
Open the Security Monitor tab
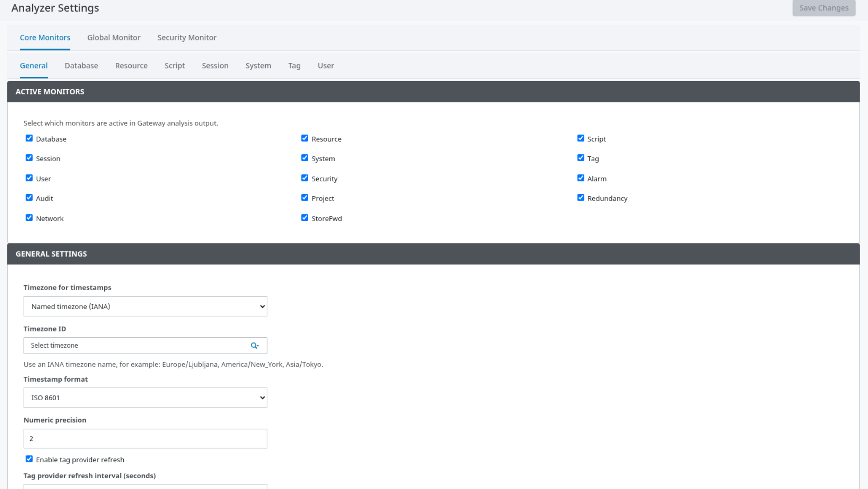[x=187, y=37]
